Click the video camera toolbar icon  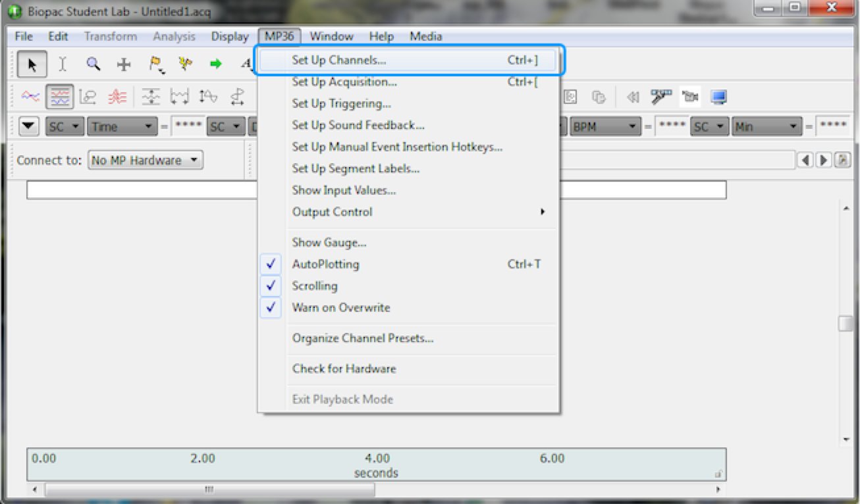click(690, 97)
